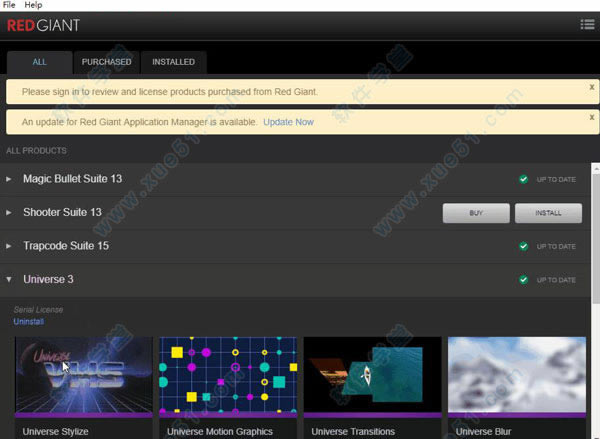Click Shooter Suite 13 title
The image size is (600, 439).
coord(62,212)
